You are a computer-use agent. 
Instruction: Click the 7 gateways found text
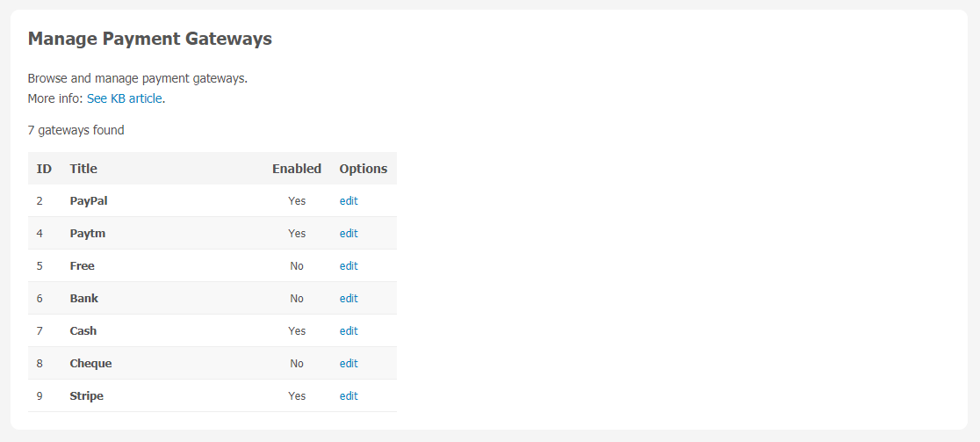coord(76,130)
